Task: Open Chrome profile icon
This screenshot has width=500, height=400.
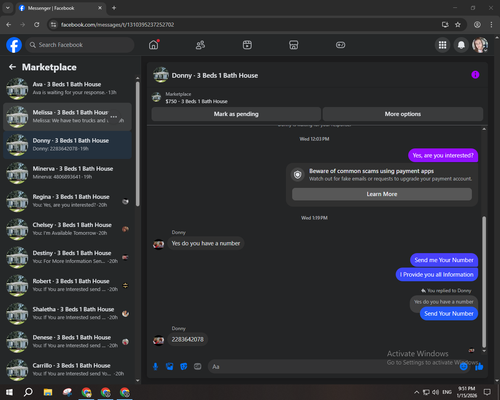Action: click(477, 25)
